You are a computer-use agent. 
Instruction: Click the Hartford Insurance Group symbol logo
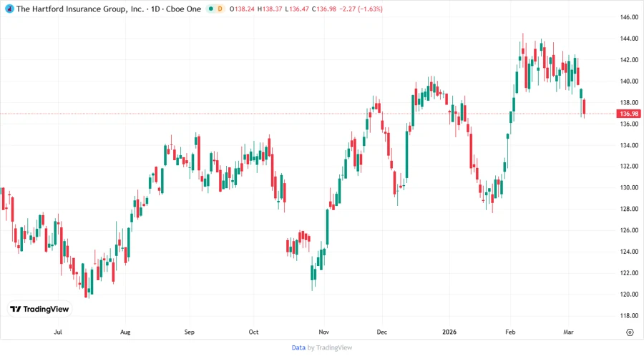[x=9, y=9]
